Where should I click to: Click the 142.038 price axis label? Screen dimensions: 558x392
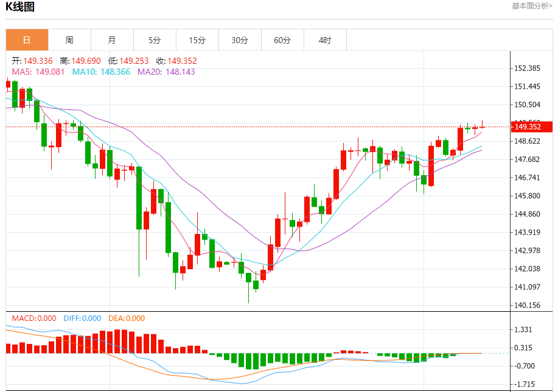[x=528, y=269]
